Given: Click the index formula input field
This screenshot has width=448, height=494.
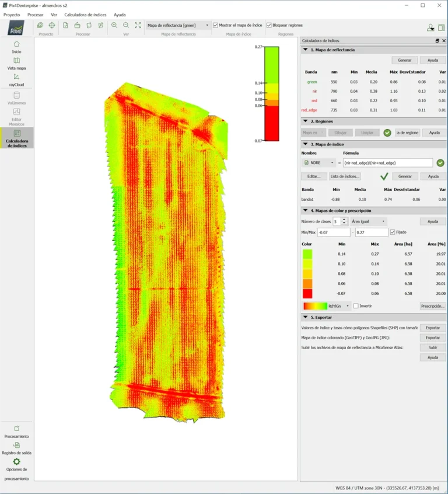Looking at the screenshot, I should point(388,163).
